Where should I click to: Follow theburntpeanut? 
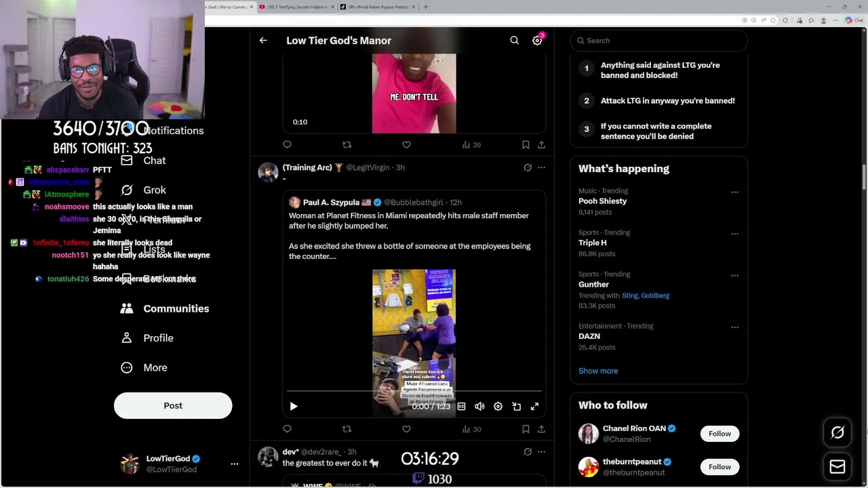(719, 467)
